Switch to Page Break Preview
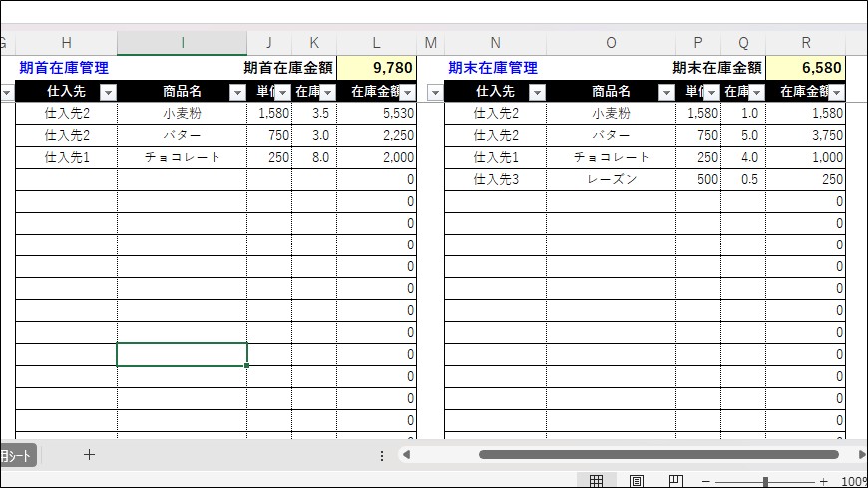Screen dimensions: 868x488 pos(675,481)
